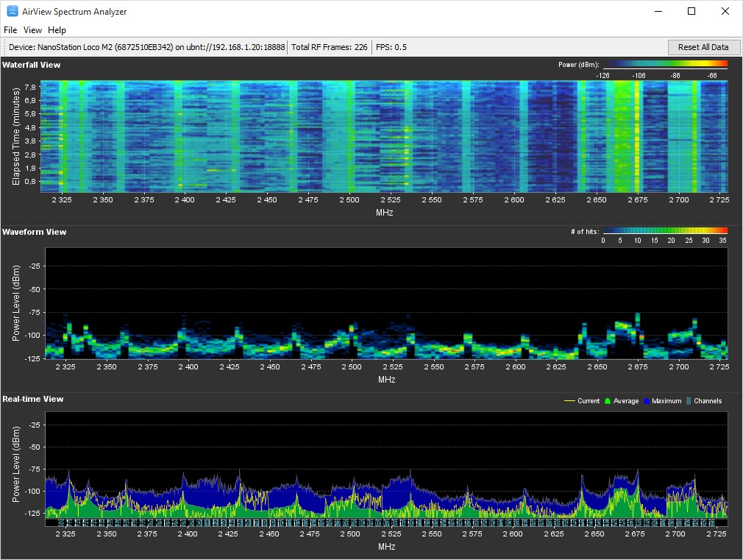Click the Total RF Frames counter
The image size is (743, 560).
(x=329, y=47)
